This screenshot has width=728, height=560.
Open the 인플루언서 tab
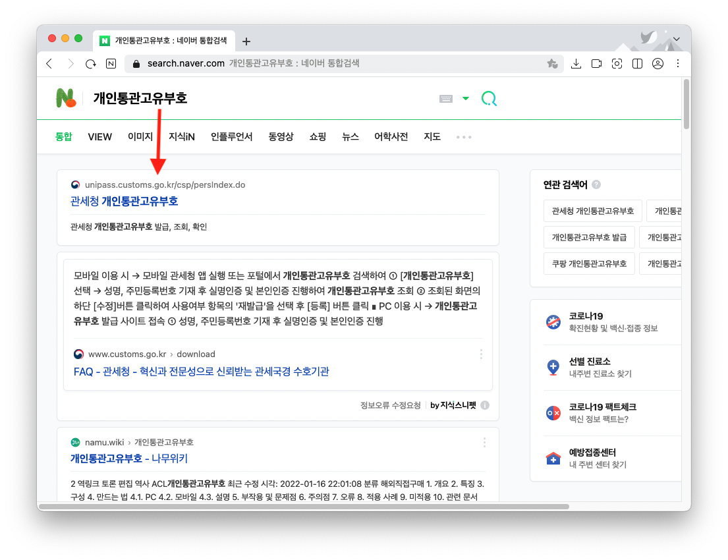(x=231, y=136)
